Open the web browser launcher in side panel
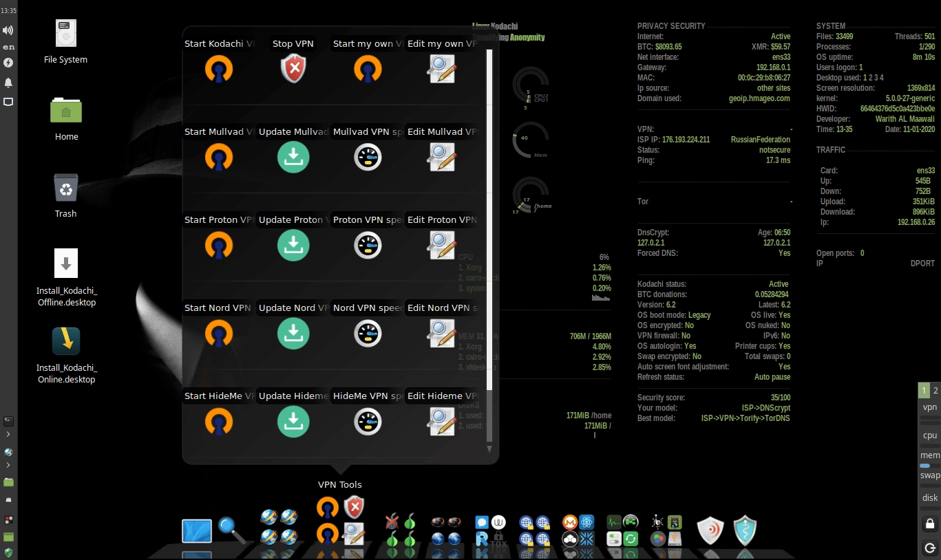941x560 pixels. pos(8,452)
